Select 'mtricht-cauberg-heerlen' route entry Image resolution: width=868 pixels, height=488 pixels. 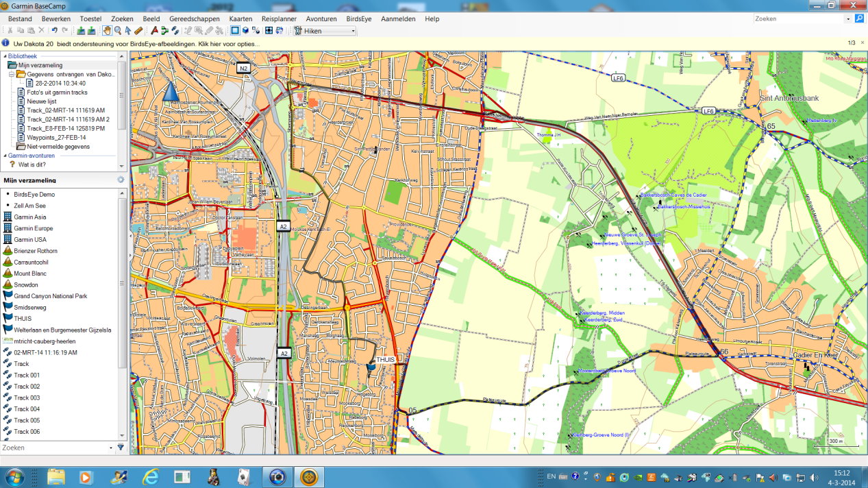coord(45,341)
